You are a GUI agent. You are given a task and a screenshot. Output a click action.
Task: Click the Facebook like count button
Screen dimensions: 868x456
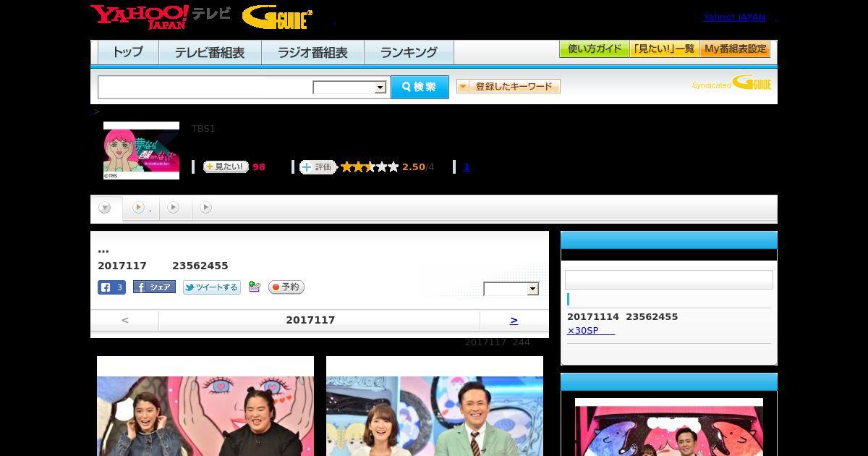[x=111, y=287]
